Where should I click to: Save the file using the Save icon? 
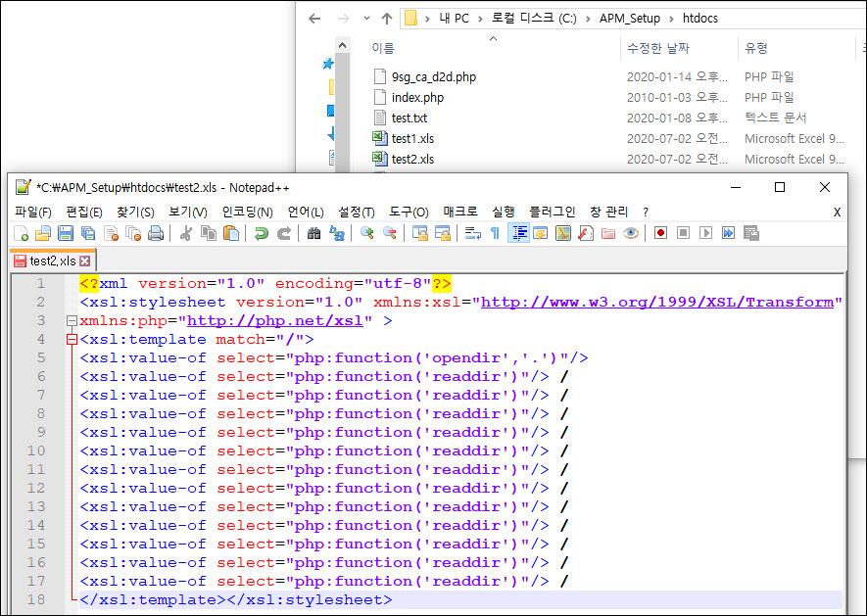click(x=66, y=233)
